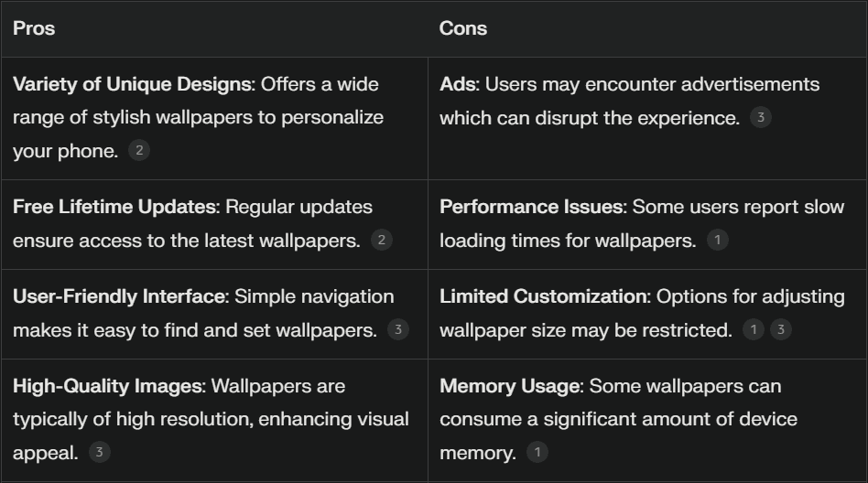Viewport: 868px width, 483px height.
Task: Select the Cons column header
Action: 462,28
